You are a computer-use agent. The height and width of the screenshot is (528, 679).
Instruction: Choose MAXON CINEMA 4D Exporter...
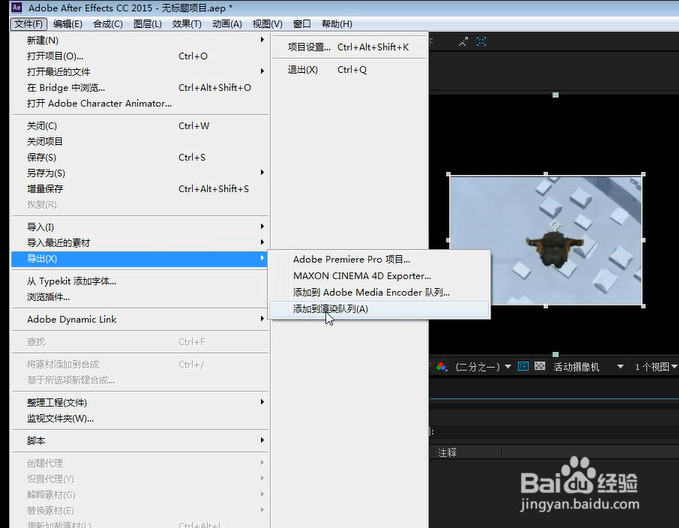click(379, 276)
